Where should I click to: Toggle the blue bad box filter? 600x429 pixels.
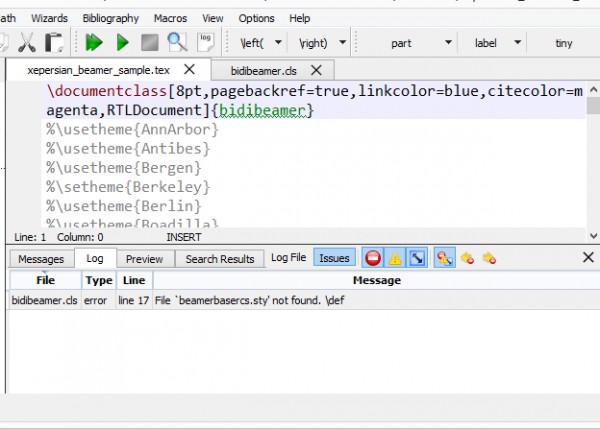click(x=417, y=258)
